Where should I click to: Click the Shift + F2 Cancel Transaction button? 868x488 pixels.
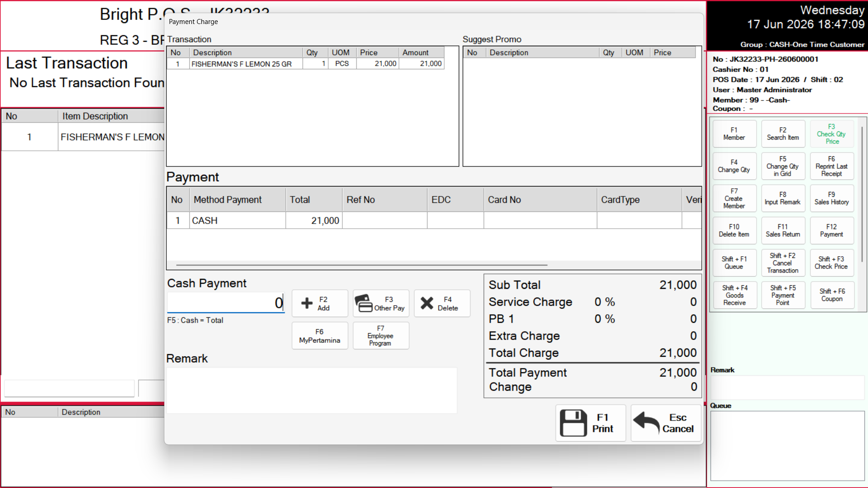[783, 263]
